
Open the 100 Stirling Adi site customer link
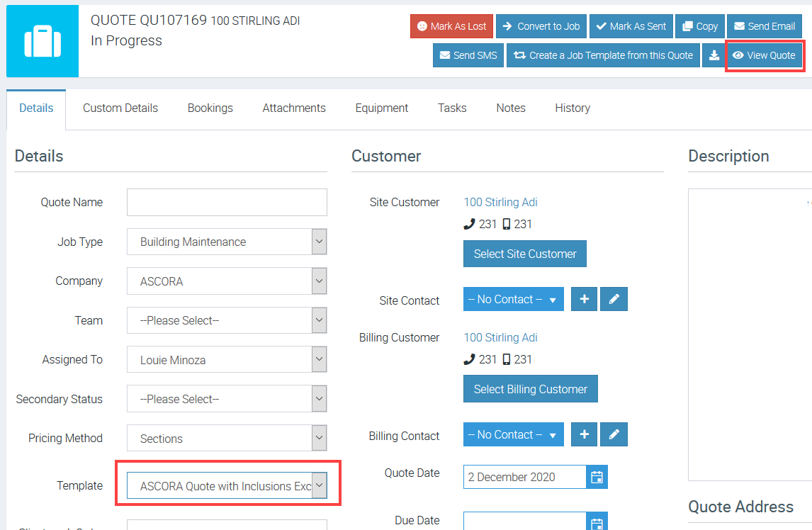pos(500,202)
